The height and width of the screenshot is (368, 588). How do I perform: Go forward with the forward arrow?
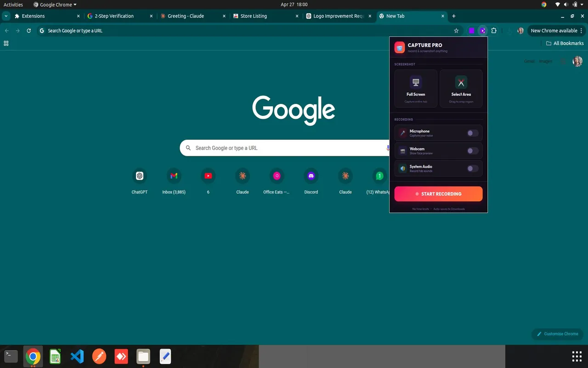17,31
